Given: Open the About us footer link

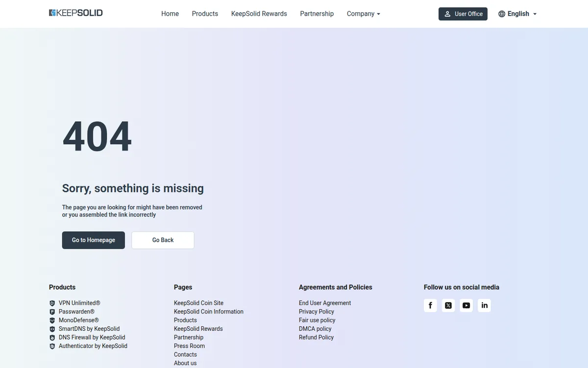Looking at the screenshot, I should pos(185,363).
